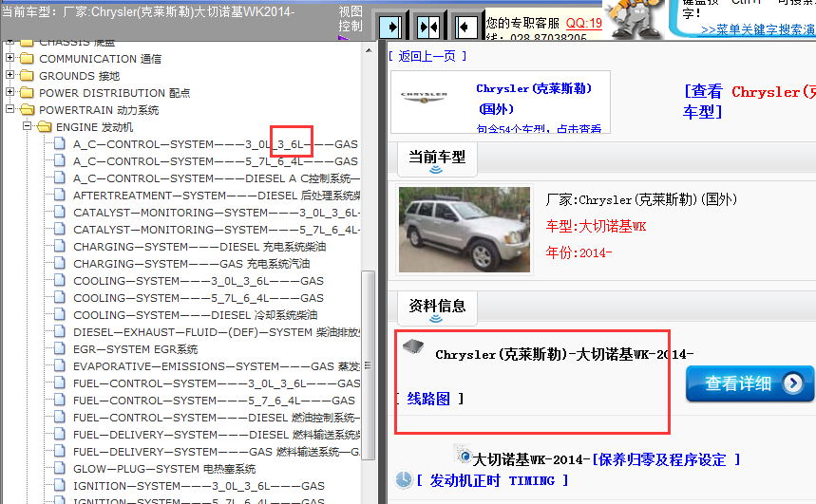Image resolution: width=816 pixels, height=504 pixels.
Task: Open COOLING-SYSTEM 5_7L_6_4L GAS entry
Action: coord(199,298)
